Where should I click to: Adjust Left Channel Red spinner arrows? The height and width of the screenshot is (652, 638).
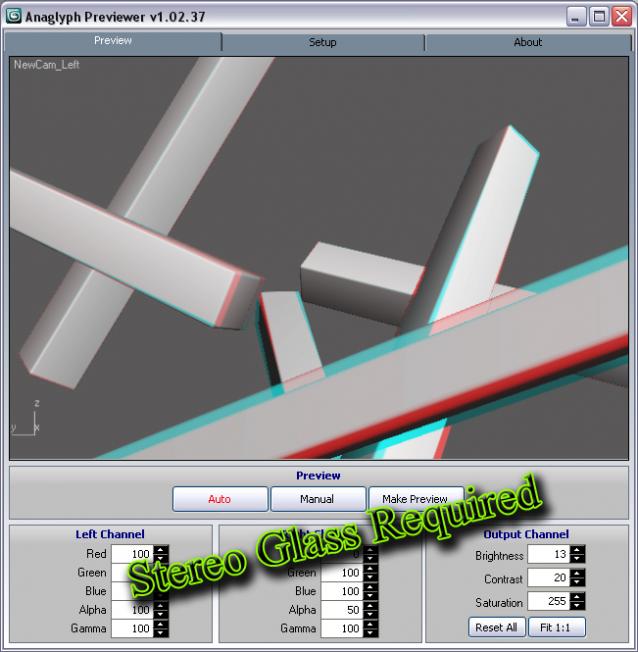coord(161,554)
